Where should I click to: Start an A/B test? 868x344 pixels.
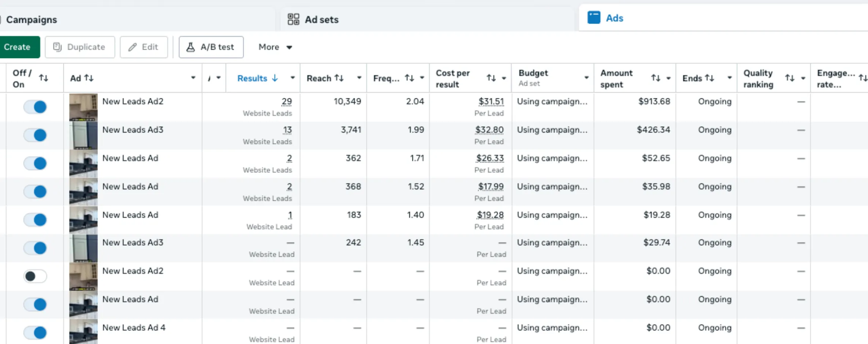[211, 47]
